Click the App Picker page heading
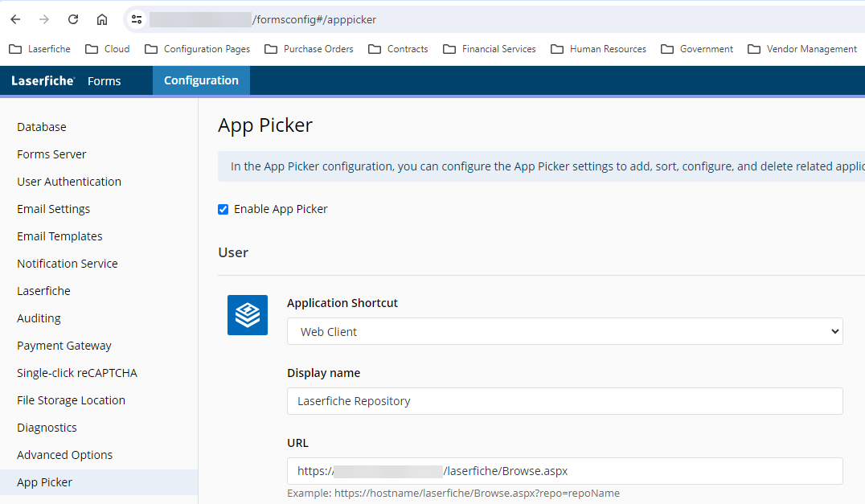865x504 pixels. pyautogui.click(x=264, y=125)
